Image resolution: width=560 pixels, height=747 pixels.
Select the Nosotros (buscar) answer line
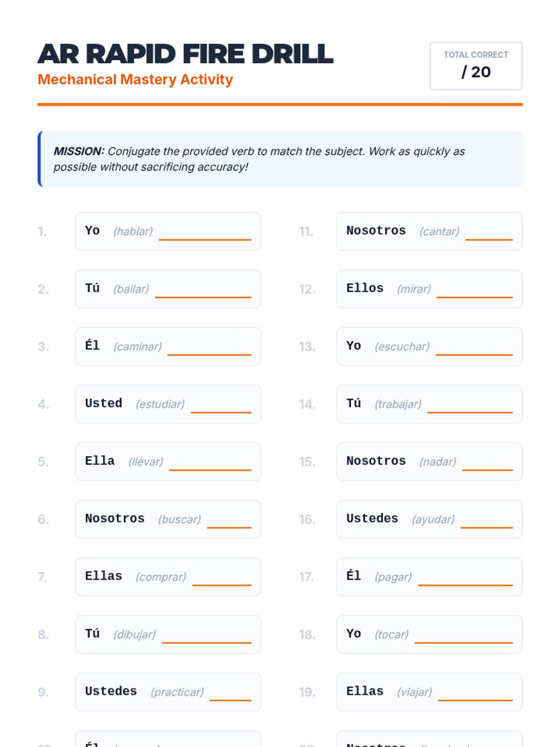point(229,521)
